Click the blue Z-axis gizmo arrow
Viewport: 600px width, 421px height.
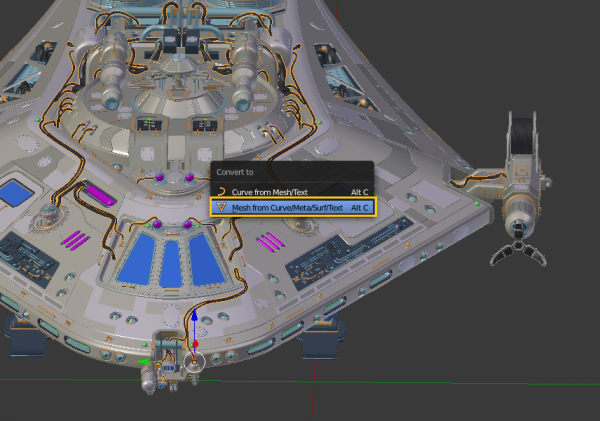click(x=194, y=315)
